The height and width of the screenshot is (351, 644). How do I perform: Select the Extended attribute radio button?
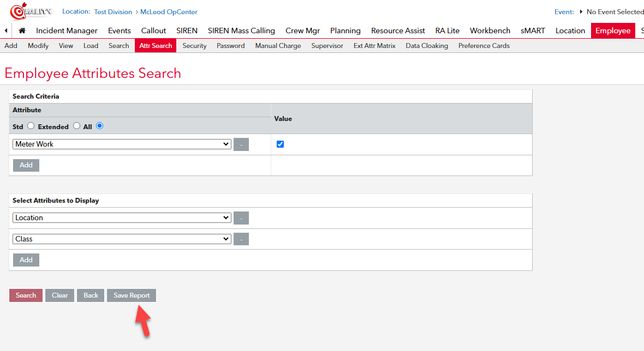tap(76, 126)
